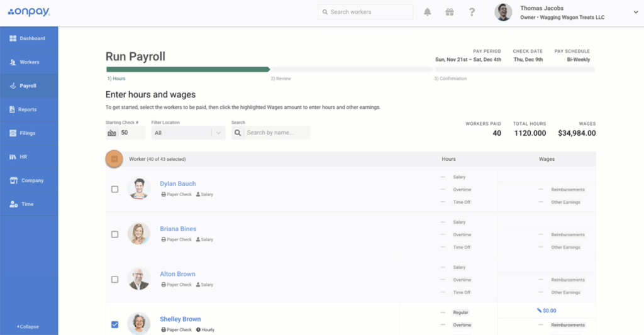
Task: Uncheck Shelley Brown's checkbox
Action: tap(114, 324)
